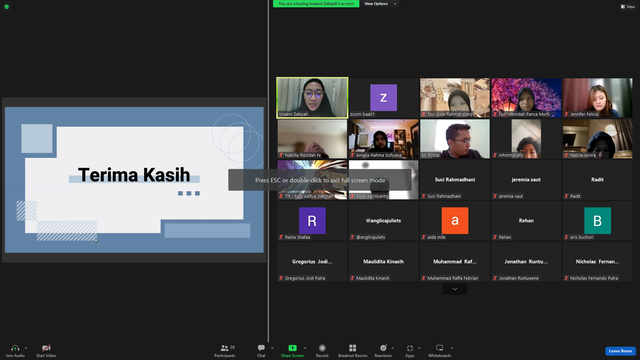Click muted mic icon on jeremia saut's tile

tap(495, 196)
